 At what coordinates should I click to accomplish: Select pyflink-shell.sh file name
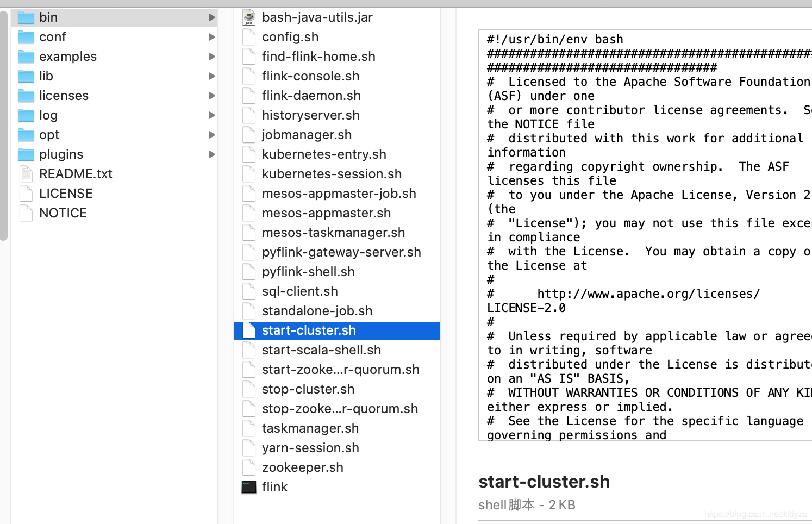(308, 272)
